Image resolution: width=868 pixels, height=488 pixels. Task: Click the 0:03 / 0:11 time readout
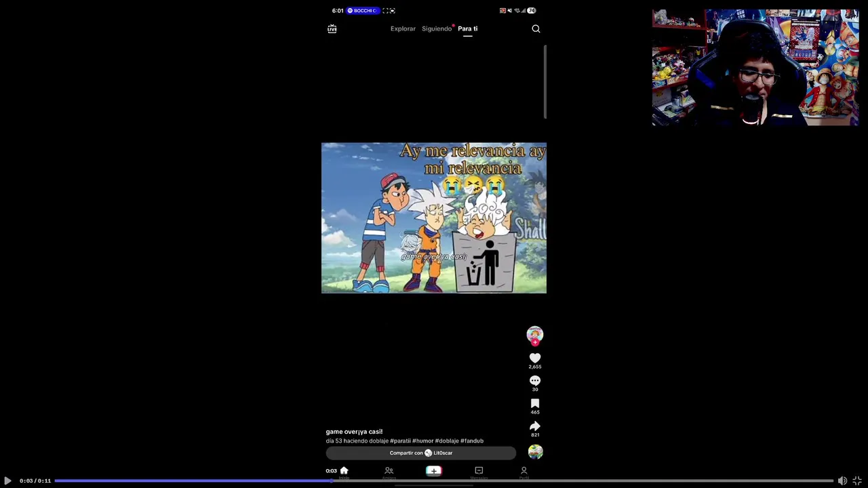35,481
